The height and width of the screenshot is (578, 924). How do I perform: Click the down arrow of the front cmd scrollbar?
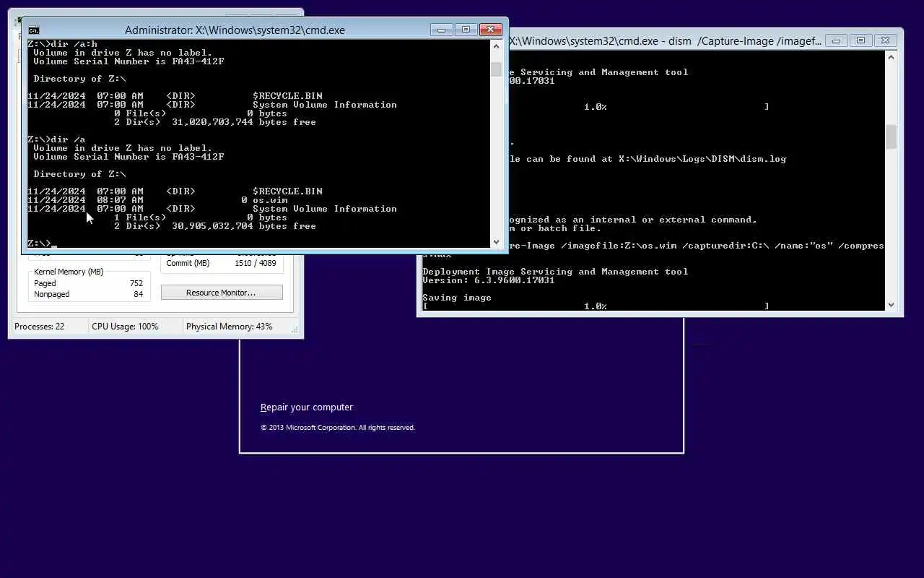point(496,242)
